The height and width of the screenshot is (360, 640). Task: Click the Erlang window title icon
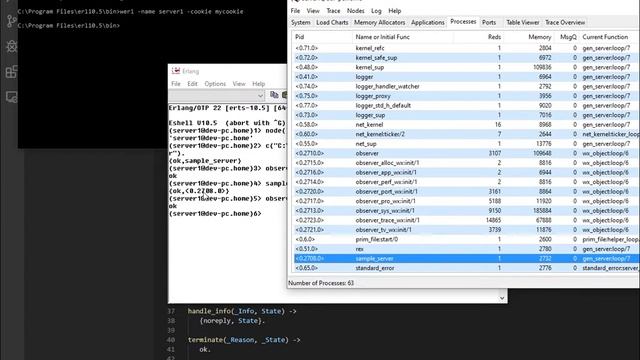point(176,71)
